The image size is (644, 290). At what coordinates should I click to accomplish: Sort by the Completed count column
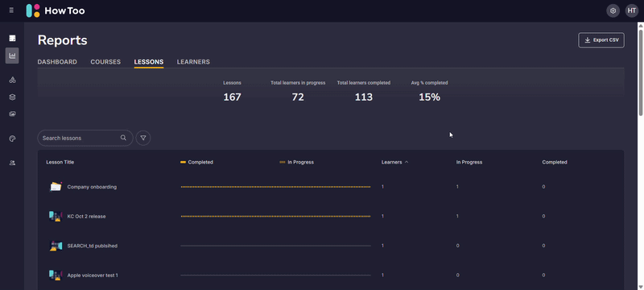[555, 162]
